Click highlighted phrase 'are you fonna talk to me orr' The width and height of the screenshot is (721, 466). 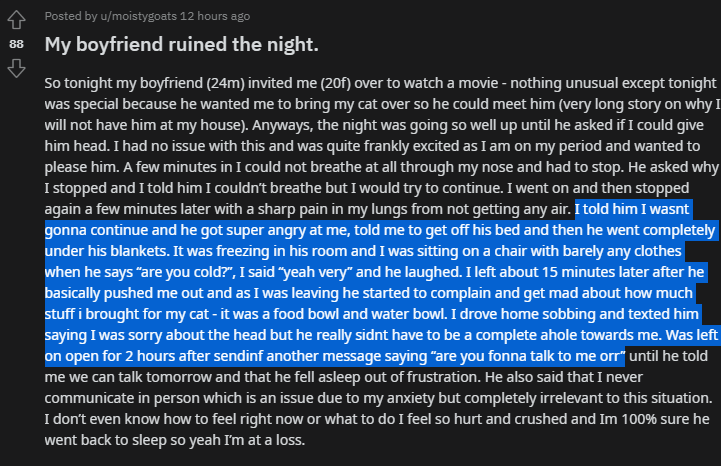coord(527,357)
